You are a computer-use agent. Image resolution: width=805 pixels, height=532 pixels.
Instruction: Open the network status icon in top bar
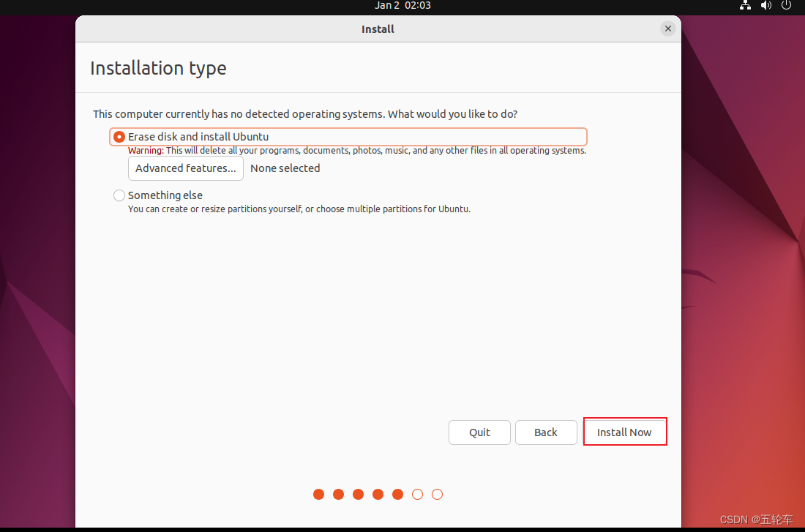[745, 6]
